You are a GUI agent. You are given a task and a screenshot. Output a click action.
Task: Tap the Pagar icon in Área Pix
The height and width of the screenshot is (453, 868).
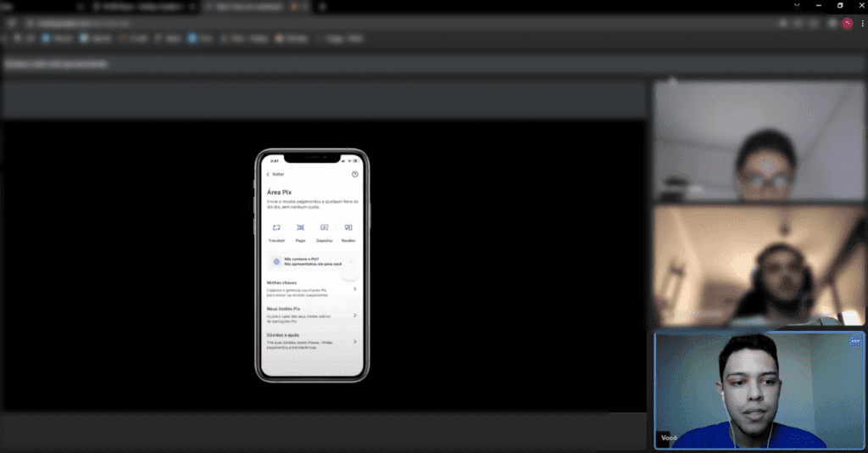click(301, 227)
